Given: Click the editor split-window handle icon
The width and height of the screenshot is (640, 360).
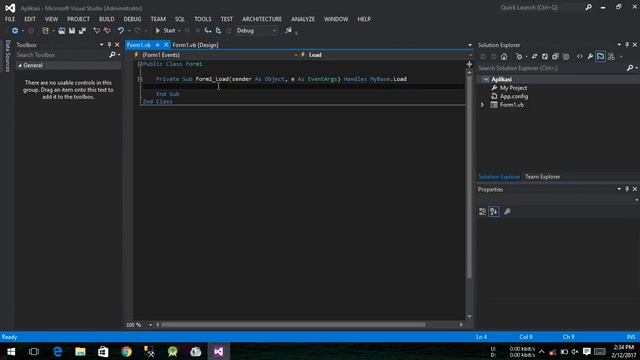Looking at the screenshot, I should (x=469, y=64).
